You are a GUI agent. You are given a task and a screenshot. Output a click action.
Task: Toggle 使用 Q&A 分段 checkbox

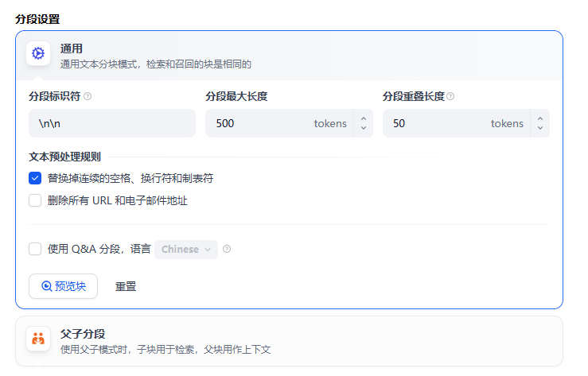tap(35, 249)
